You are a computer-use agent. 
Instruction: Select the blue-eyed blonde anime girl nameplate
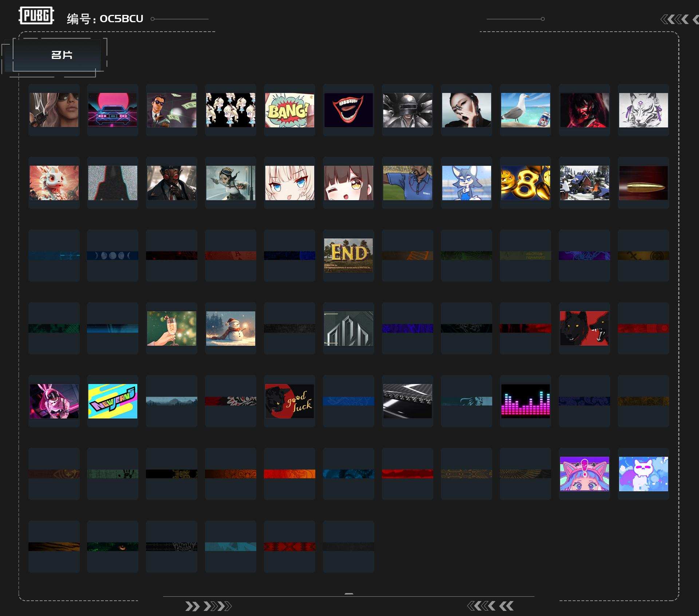click(289, 183)
